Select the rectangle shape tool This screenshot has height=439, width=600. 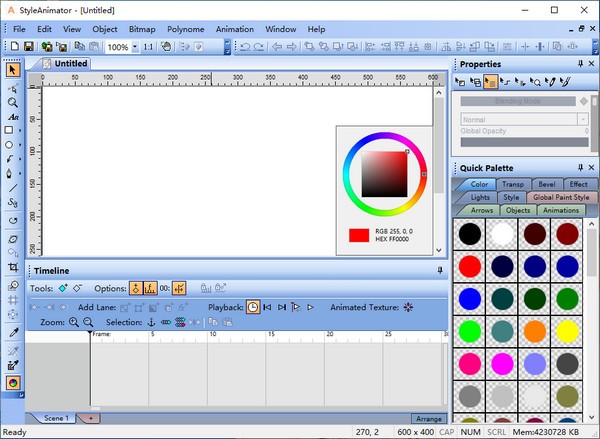click(x=9, y=130)
